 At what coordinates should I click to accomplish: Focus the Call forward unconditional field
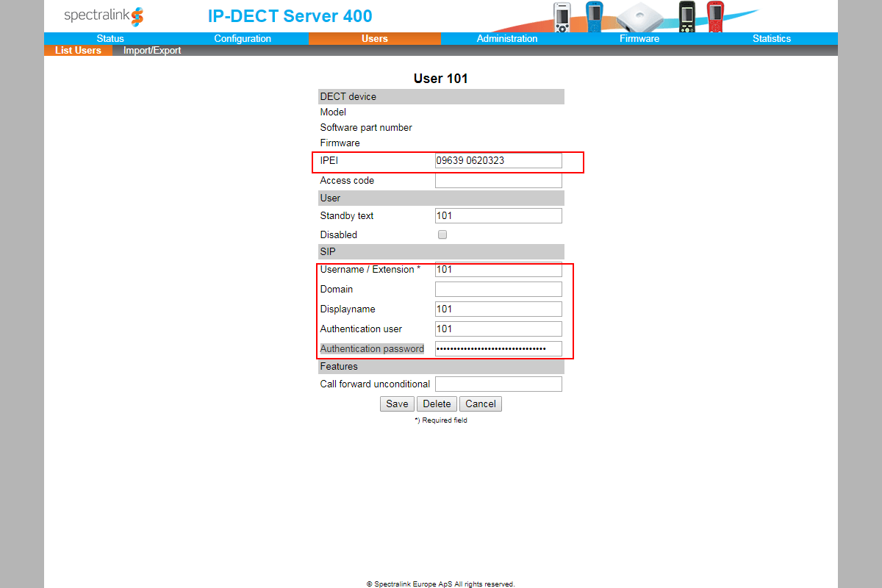(498, 384)
